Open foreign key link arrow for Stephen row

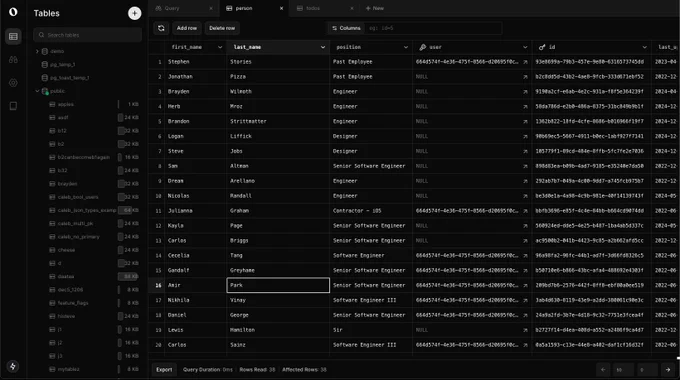(x=525, y=62)
